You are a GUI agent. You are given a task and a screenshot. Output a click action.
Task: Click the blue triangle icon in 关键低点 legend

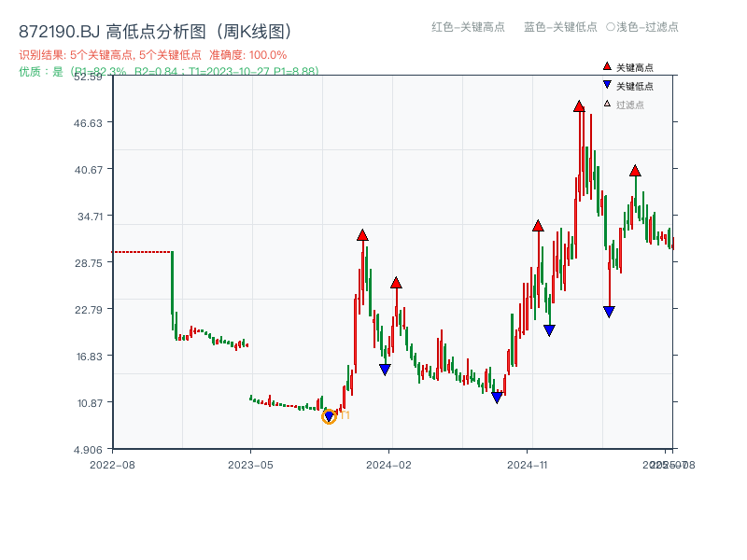(x=606, y=83)
